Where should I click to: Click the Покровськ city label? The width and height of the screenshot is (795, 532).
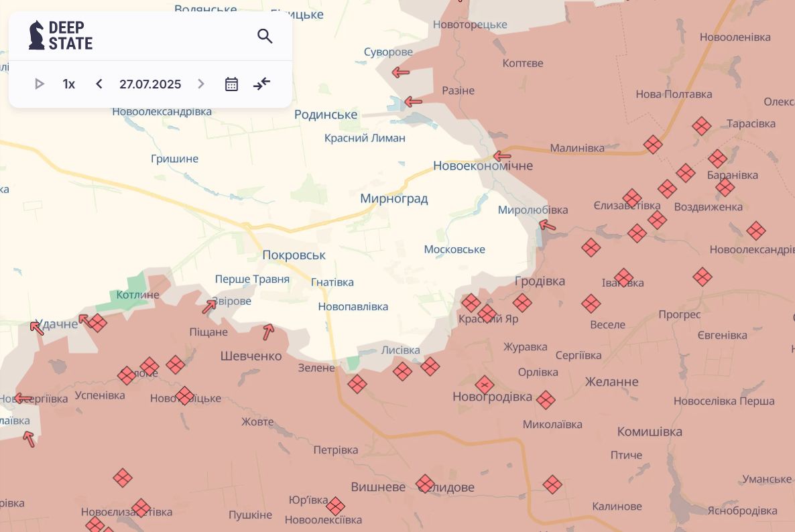294,255
